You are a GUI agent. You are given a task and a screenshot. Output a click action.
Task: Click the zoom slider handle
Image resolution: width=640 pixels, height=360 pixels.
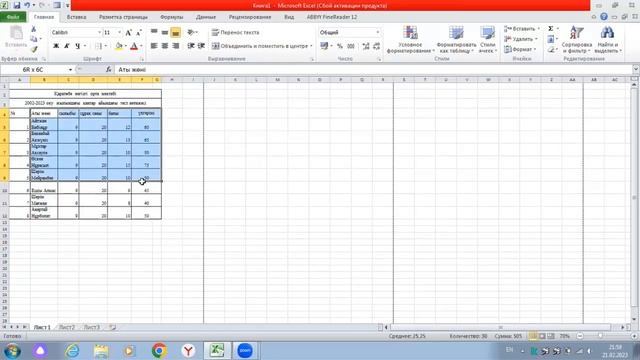[x=600, y=336]
